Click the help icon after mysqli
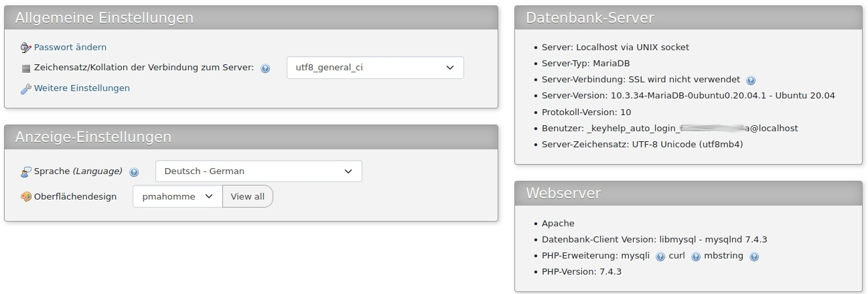 tap(660, 256)
